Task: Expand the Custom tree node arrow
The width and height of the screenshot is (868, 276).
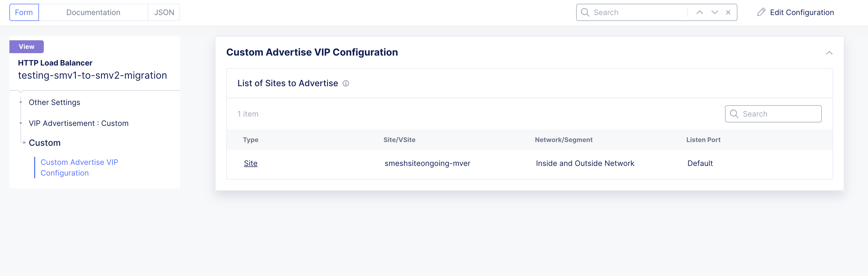Action: pos(24,143)
